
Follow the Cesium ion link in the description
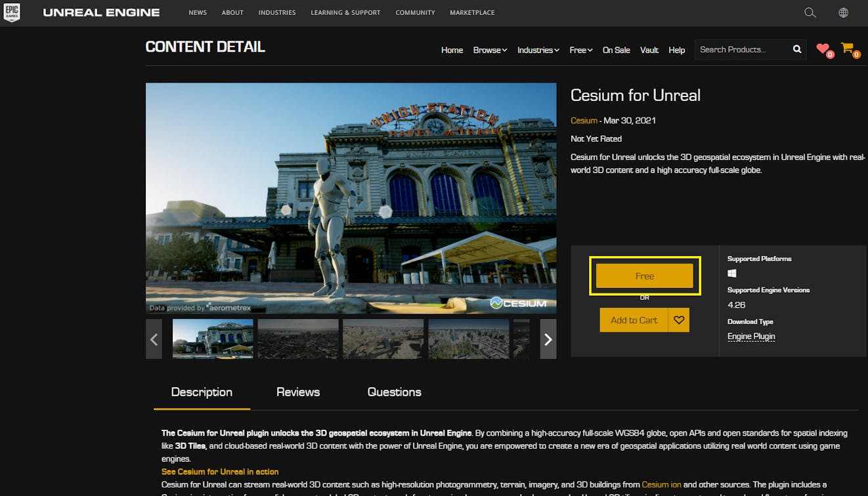(661, 484)
